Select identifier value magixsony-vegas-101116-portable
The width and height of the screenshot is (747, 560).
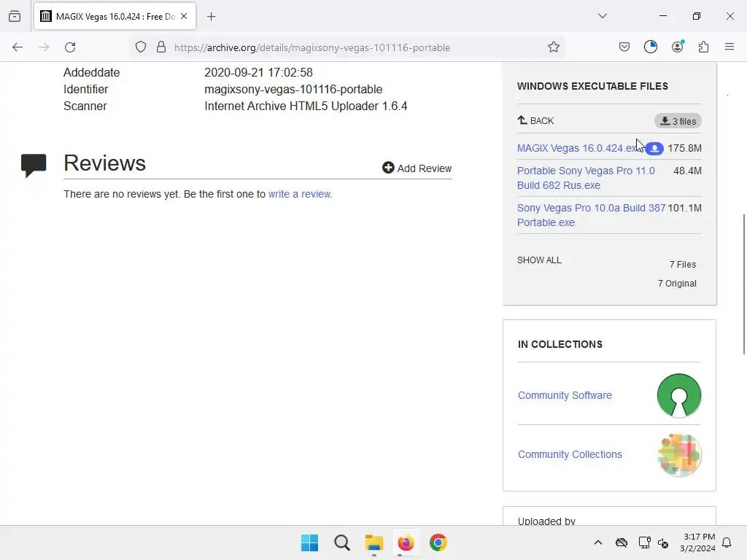[293, 90]
